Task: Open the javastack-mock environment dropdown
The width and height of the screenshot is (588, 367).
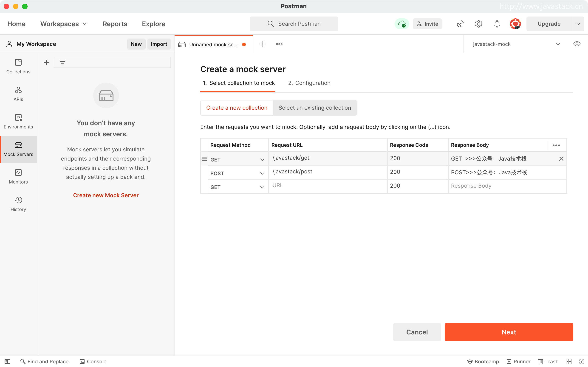Action: [516, 44]
